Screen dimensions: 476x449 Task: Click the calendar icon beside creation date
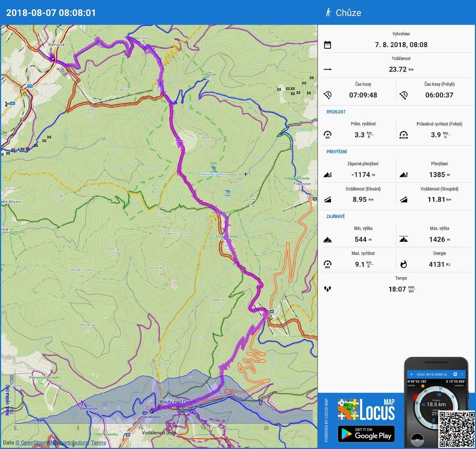click(x=327, y=45)
